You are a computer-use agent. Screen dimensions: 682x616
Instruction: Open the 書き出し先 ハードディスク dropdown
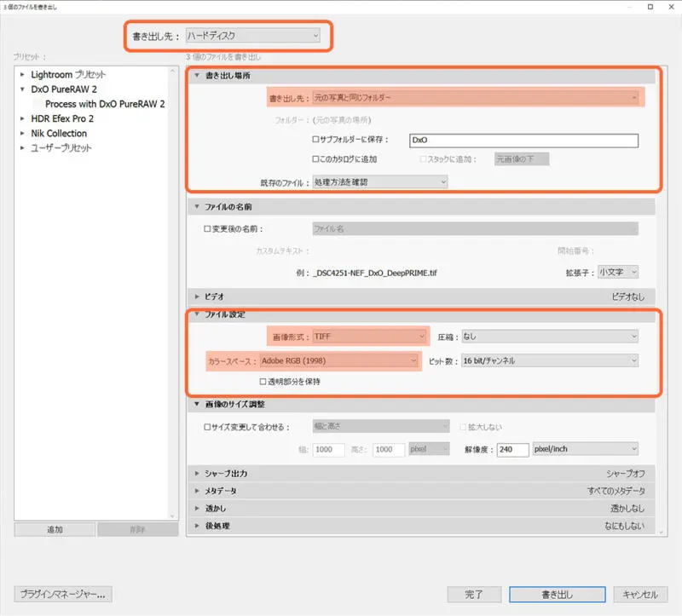pos(252,36)
